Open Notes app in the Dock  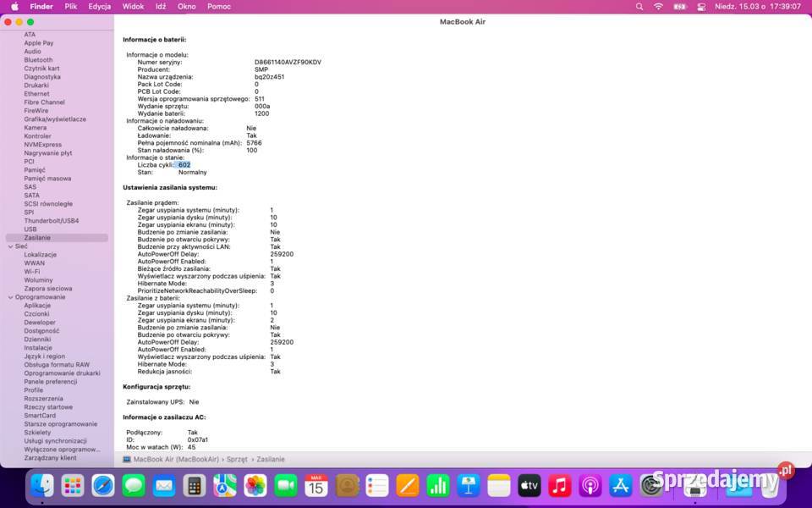coord(499,486)
